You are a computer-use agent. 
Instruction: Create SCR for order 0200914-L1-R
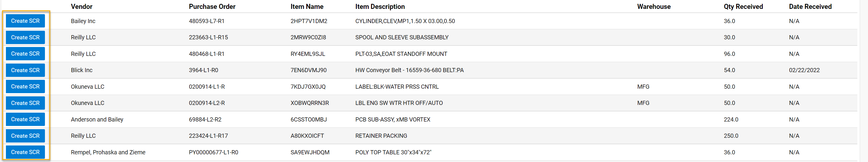(x=25, y=87)
